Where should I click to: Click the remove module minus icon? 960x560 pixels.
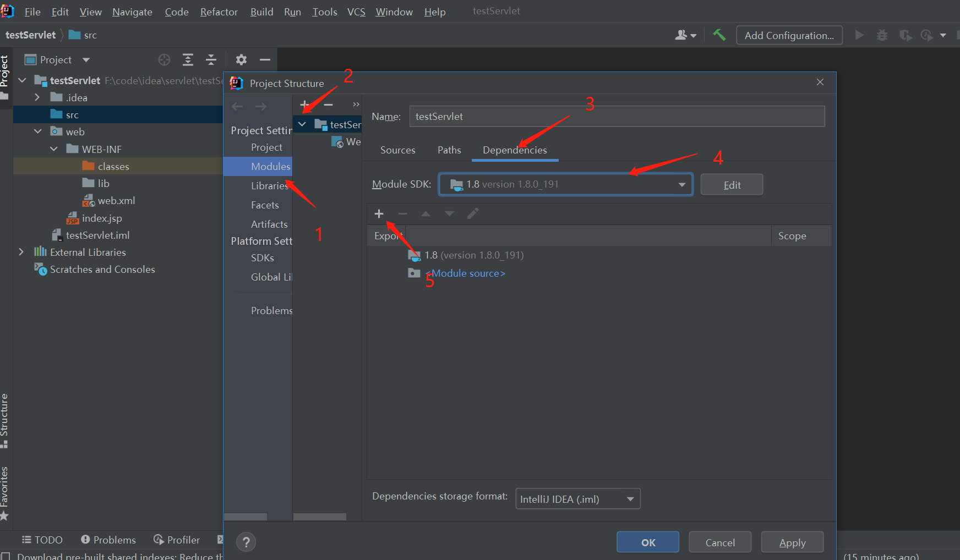click(328, 104)
